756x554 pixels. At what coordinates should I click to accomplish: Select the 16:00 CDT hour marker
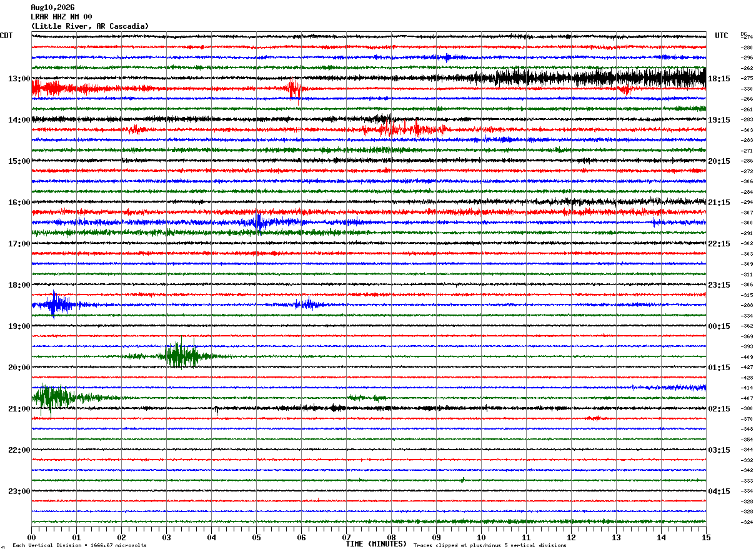click(x=19, y=203)
